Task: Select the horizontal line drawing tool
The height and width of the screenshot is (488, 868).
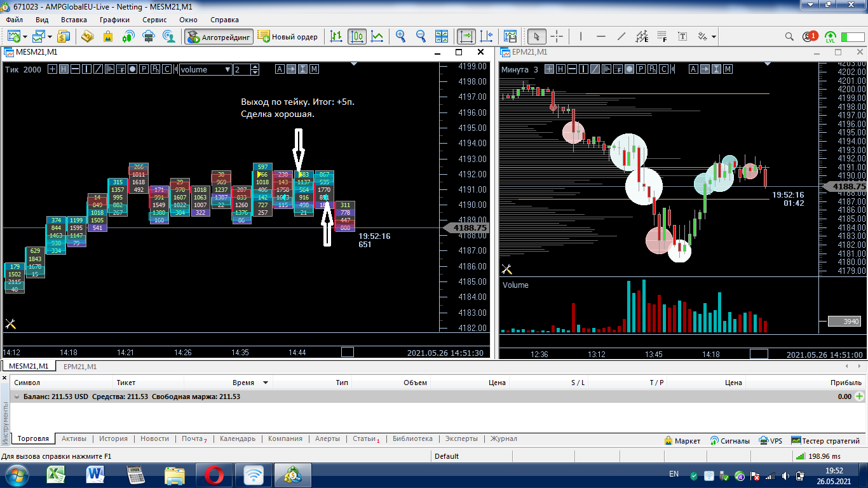Action: [x=601, y=36]
